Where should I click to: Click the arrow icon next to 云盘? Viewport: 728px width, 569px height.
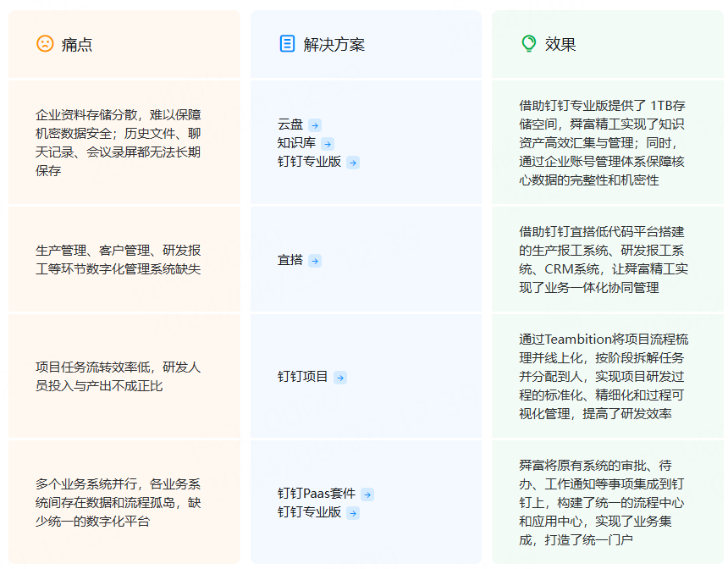[x=315, y=125]
